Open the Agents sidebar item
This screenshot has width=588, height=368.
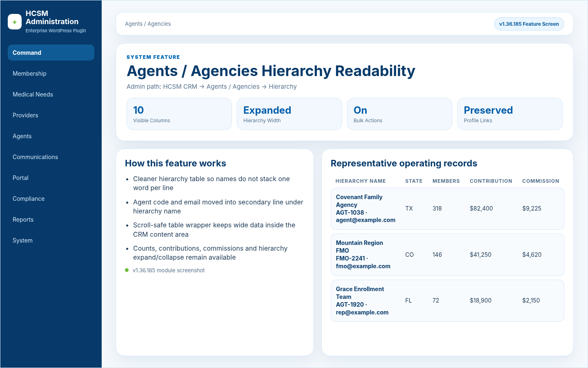pos(51,136)
